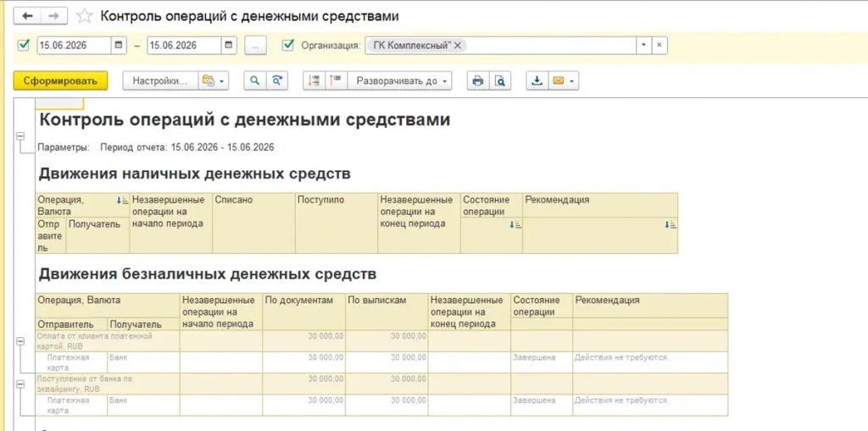Sort by Состояние операции in the cash table
Image resolution: width=868 pixels, height=431 pixels.
[x=515, y=224]
